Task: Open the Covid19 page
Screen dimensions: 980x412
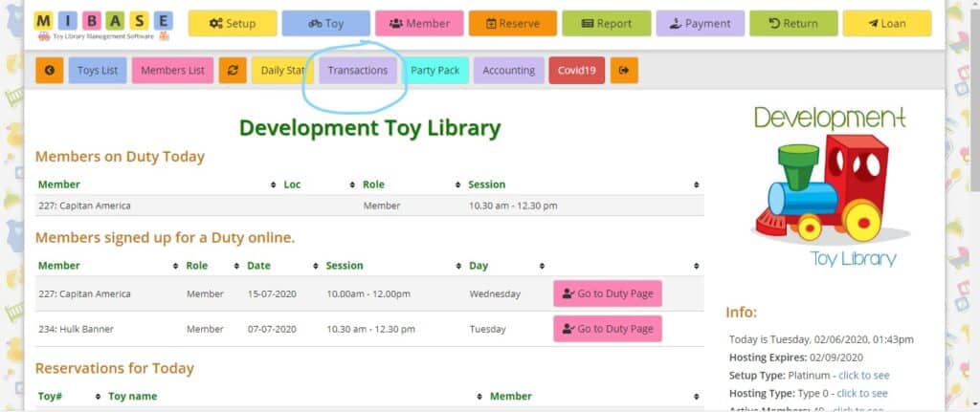Action: pos(577,71)
